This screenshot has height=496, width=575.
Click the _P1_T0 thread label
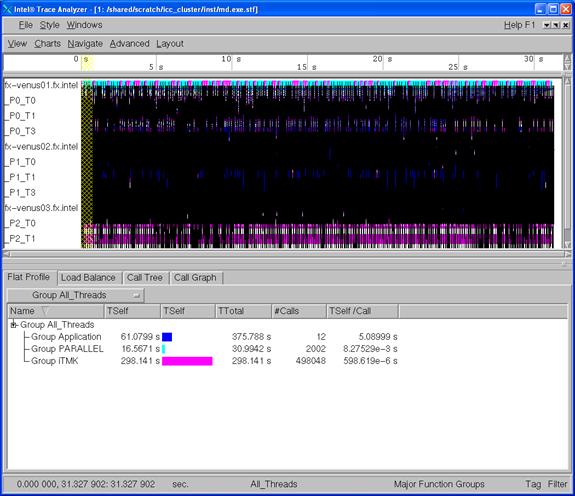(x=21, y=162)
